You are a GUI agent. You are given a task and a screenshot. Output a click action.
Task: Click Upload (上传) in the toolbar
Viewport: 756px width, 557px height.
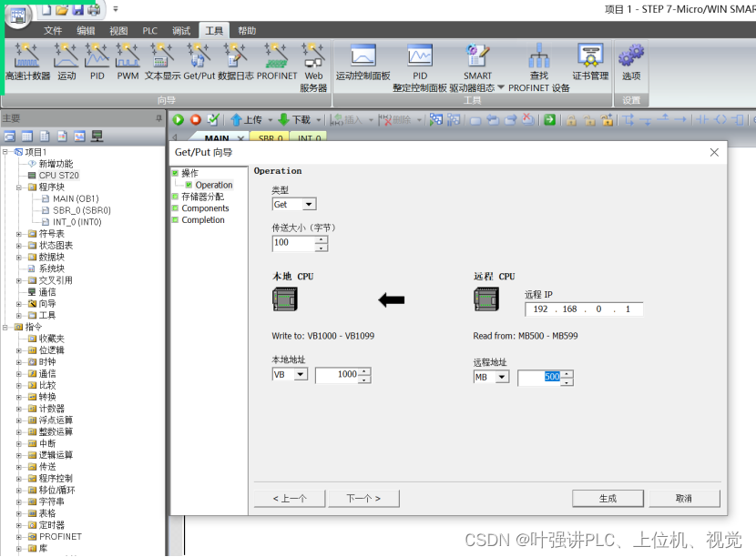pyautogui.click(x=246, y=119)
